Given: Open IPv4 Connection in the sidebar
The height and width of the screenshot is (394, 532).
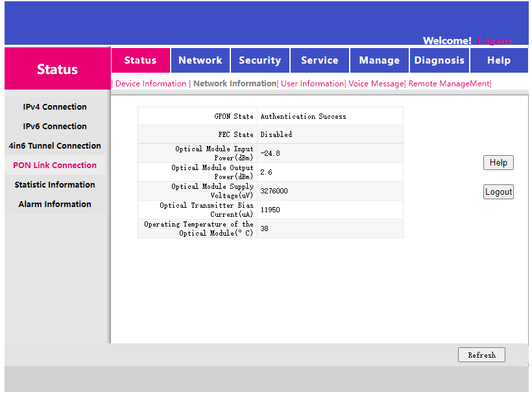Looking at the screenshot, I should [x=54, y=107].
